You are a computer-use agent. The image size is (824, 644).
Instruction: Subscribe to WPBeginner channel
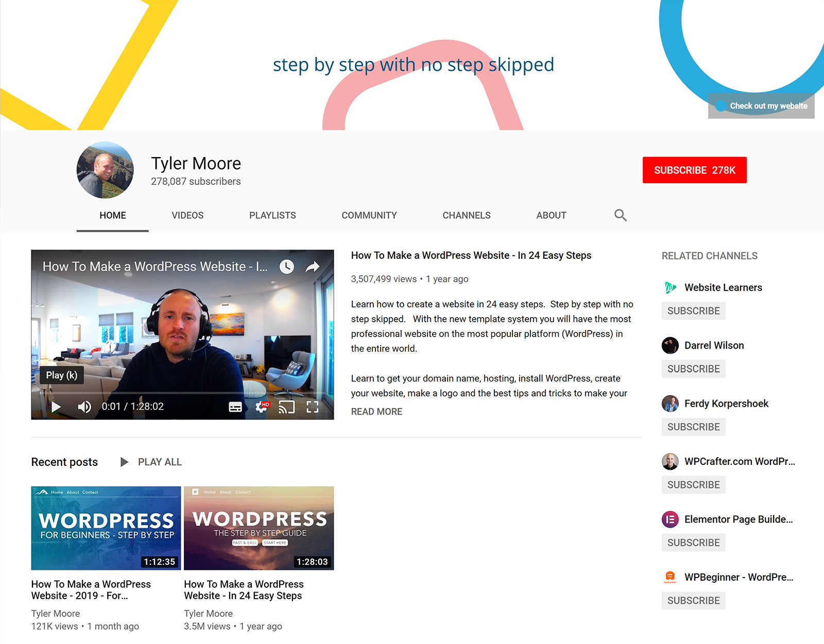coord(694,601)
